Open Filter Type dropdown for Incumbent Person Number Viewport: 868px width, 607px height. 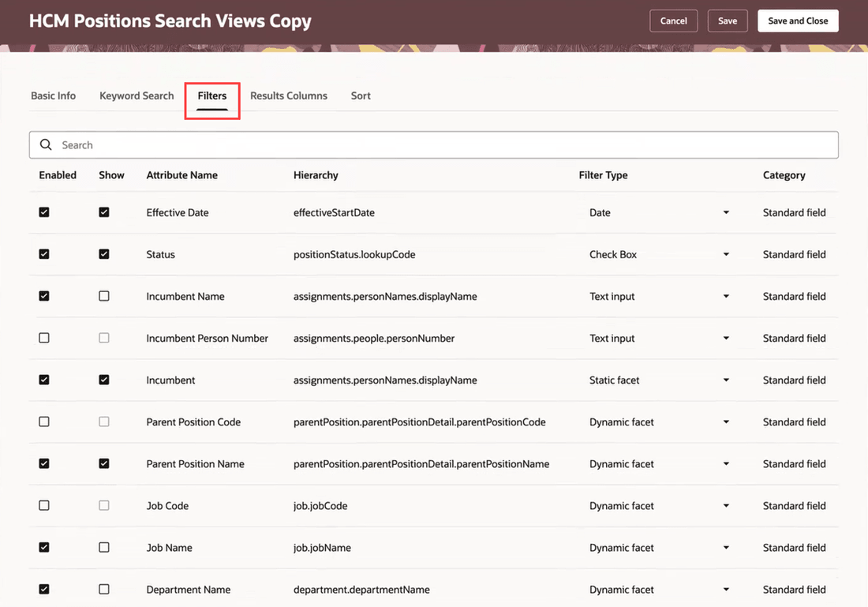726,338
